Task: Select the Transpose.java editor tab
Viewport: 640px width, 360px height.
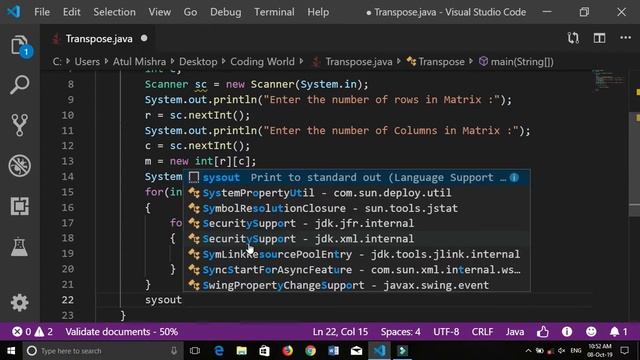Action: [x=98, y=39]
